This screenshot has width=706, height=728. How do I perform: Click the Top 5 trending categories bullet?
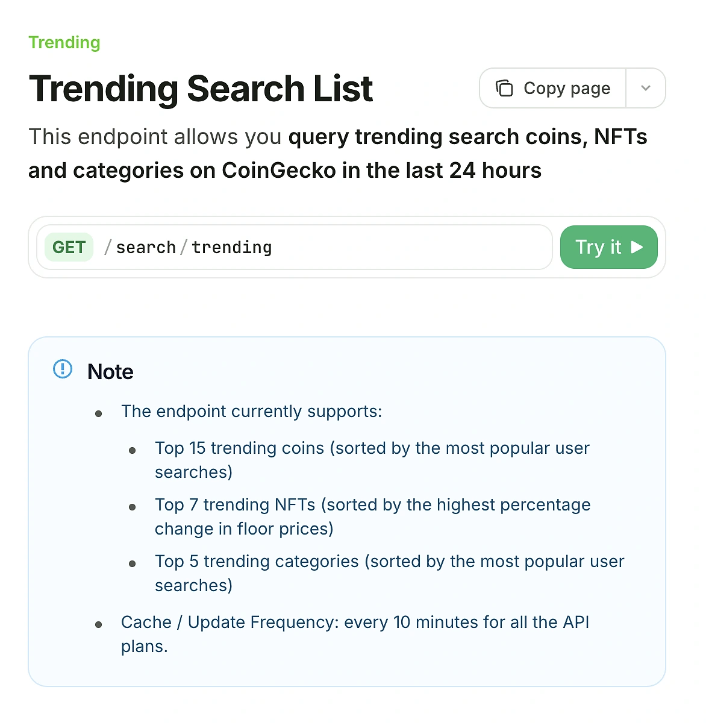click(x=389, y=573)
